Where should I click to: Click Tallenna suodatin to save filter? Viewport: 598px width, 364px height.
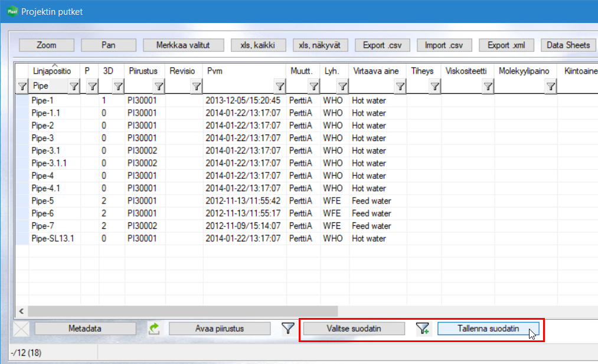488,329
